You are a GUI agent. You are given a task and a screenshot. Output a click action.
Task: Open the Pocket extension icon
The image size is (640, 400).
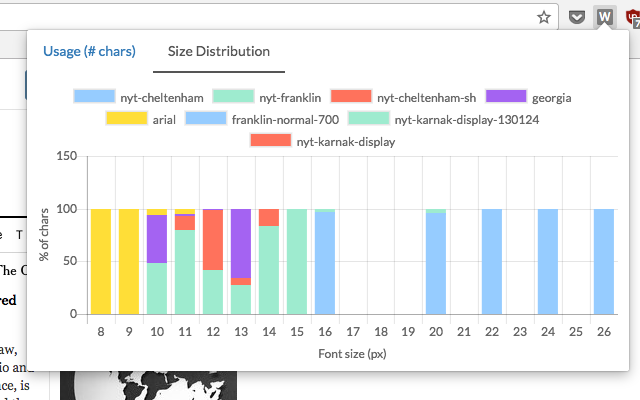(x=577, y=17)
